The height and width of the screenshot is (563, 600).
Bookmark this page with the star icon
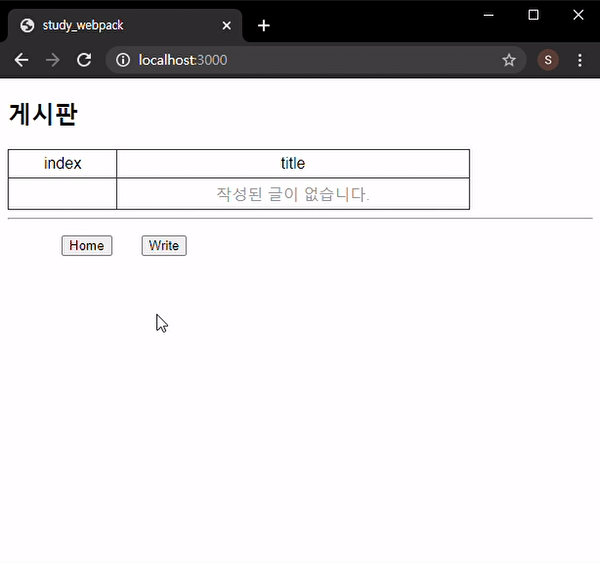[509, 60]
